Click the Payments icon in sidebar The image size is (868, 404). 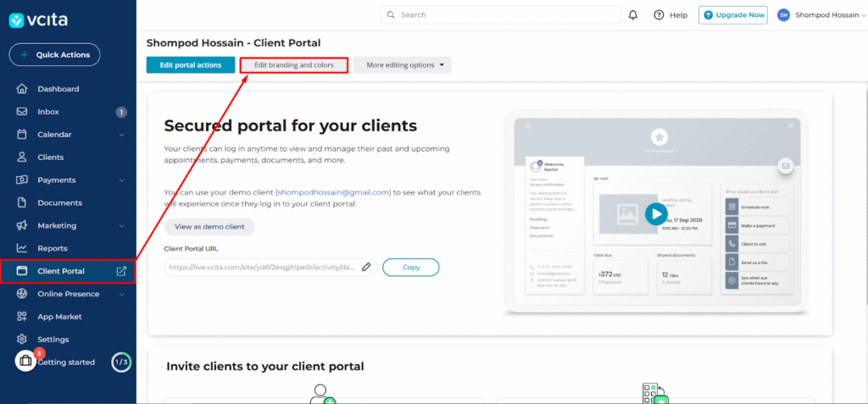21,180
